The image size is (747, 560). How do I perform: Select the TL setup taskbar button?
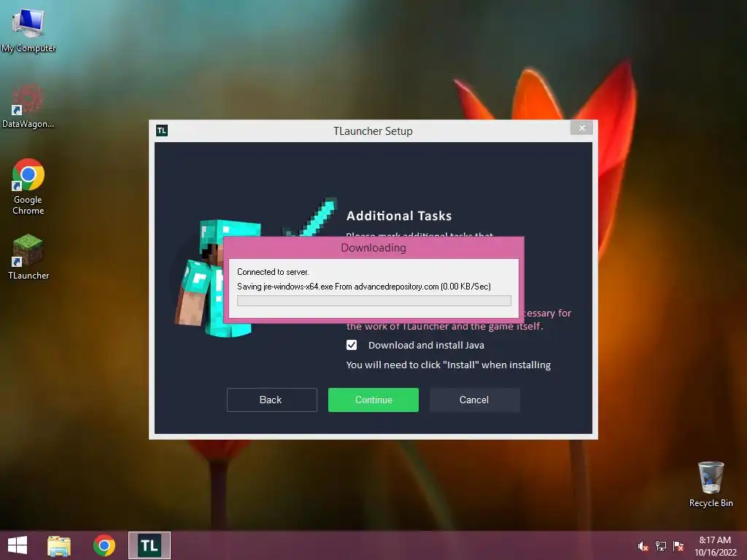pos(149,545)
